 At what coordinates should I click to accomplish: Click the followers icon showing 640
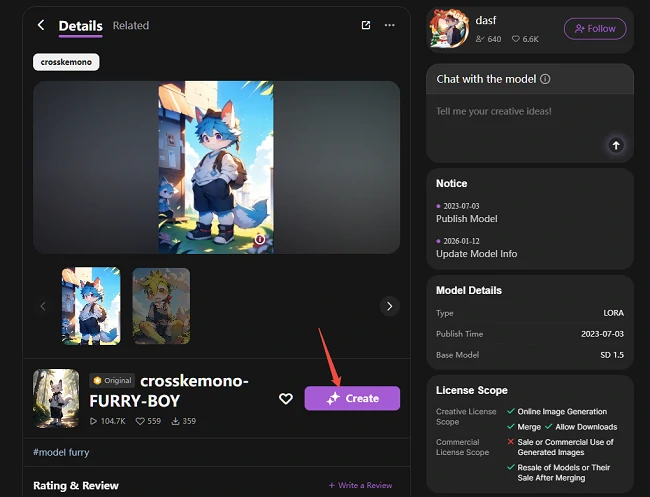480,39
